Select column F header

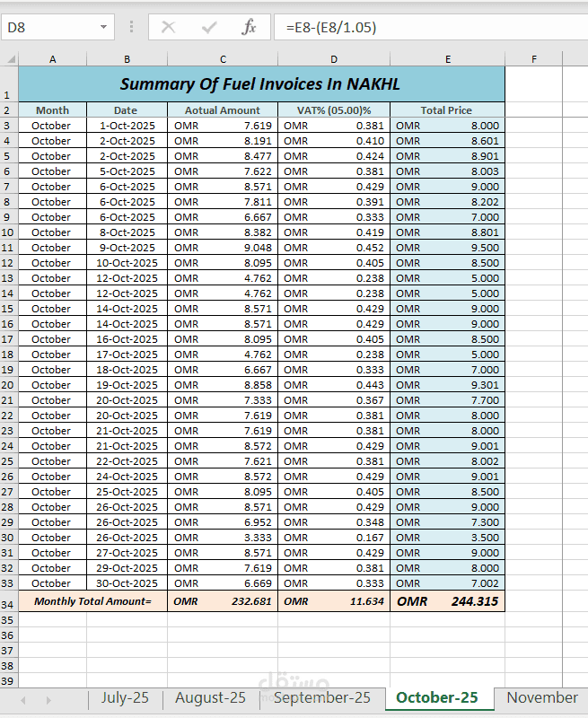click(x=533, y=59)
